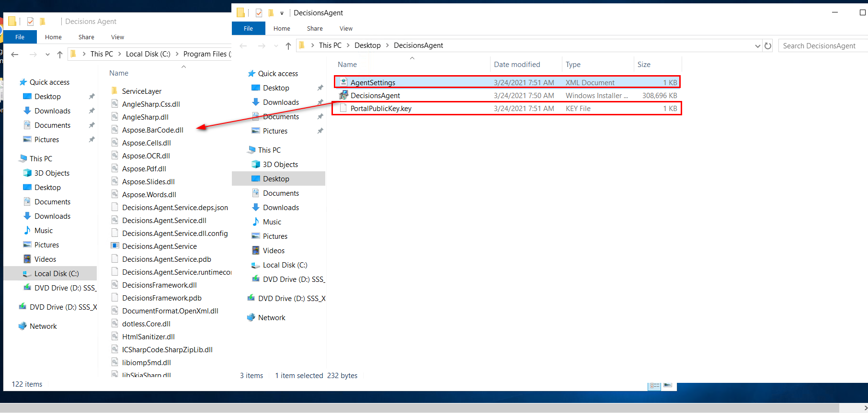Open Share tab in DecisionsAgent window

pos(315,28)
